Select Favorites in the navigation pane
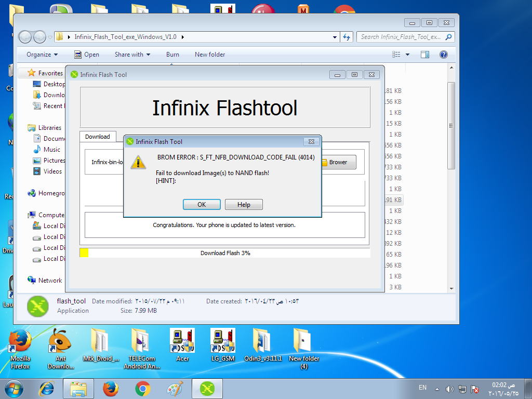 click(50, 73)
